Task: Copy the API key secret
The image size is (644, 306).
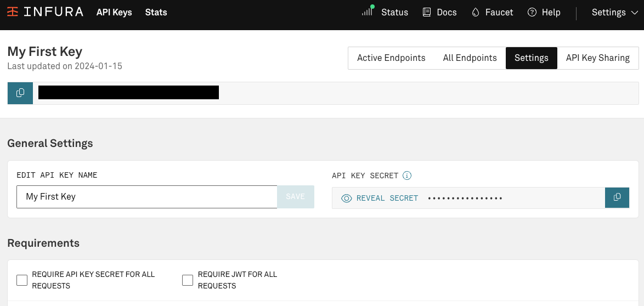Action: 617,197
